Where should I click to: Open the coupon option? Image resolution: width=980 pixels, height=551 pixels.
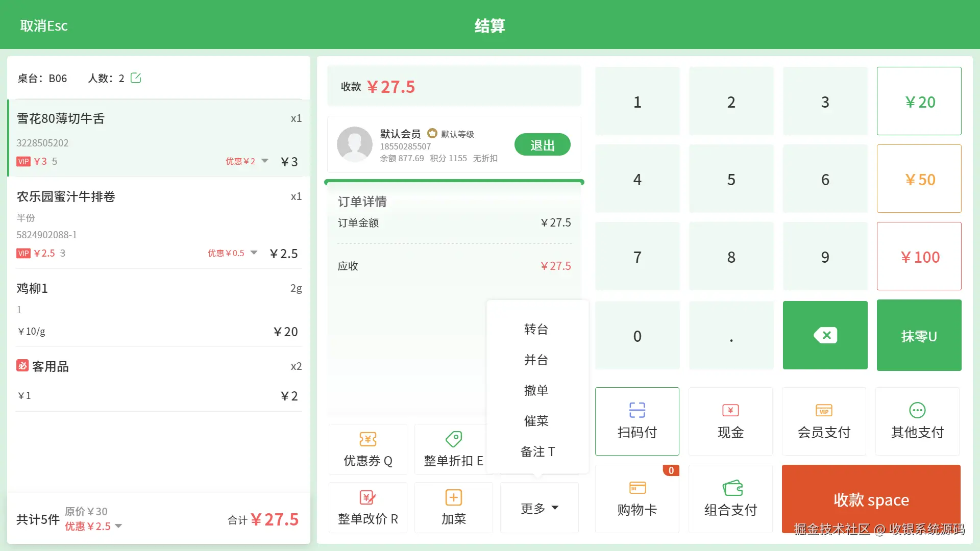coord(368,449)
